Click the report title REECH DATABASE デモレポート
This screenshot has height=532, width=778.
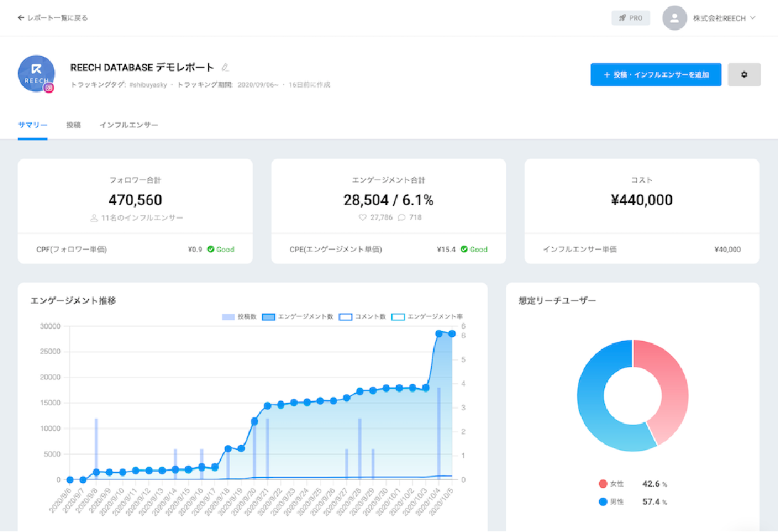(x=142, y=68)
